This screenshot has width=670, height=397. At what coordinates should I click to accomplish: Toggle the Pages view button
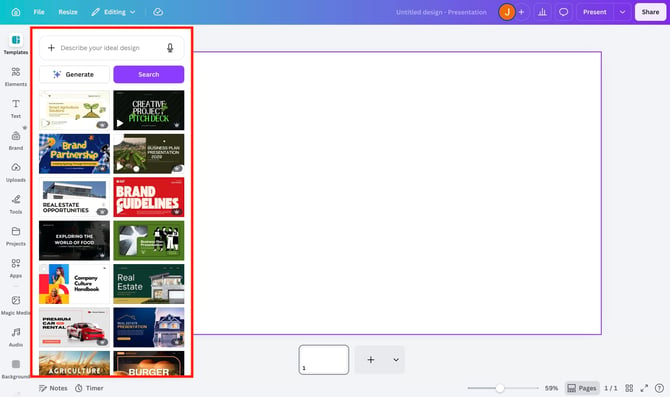click(582, 388)
